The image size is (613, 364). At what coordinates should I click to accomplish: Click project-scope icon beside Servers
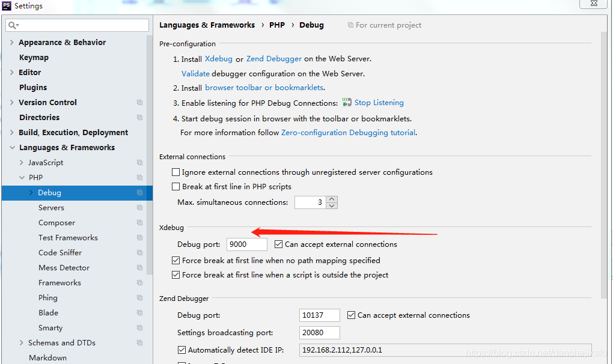139,208
